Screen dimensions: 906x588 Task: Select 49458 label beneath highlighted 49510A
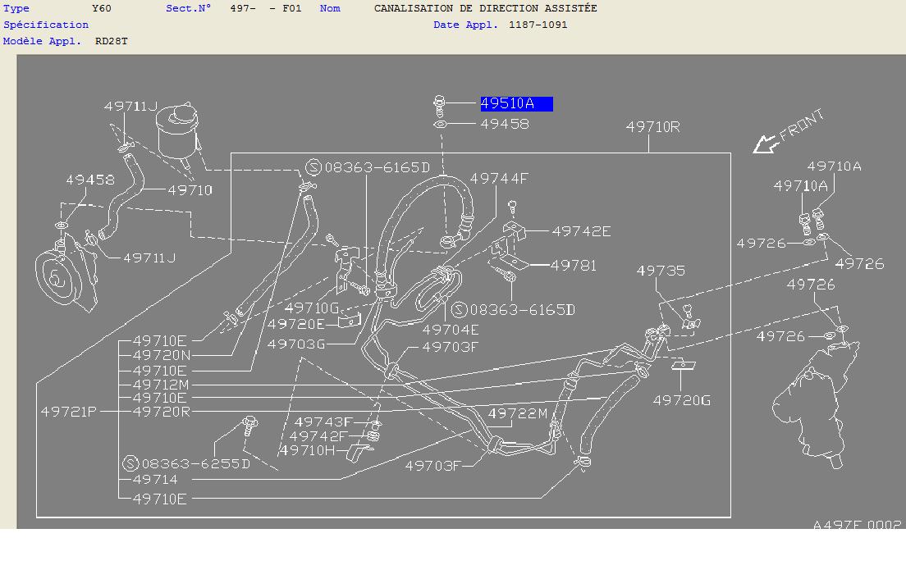(x=505, y=124)
